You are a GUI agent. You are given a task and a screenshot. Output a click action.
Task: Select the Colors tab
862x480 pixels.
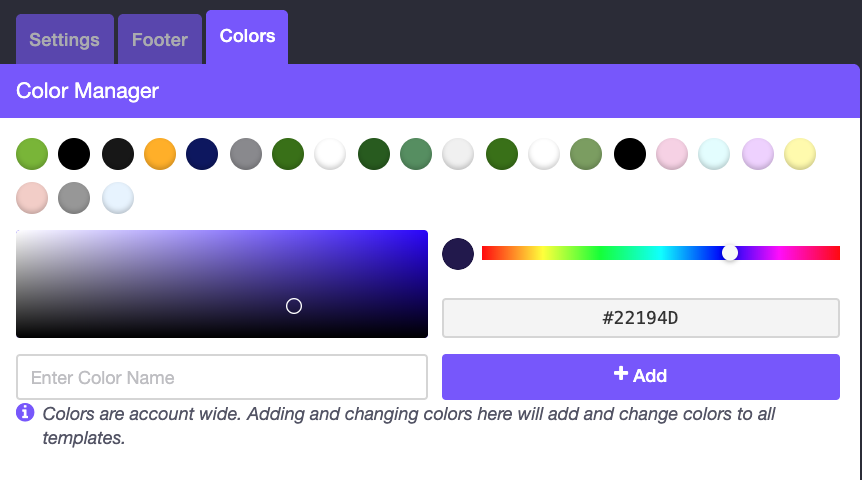click(247, 36)
